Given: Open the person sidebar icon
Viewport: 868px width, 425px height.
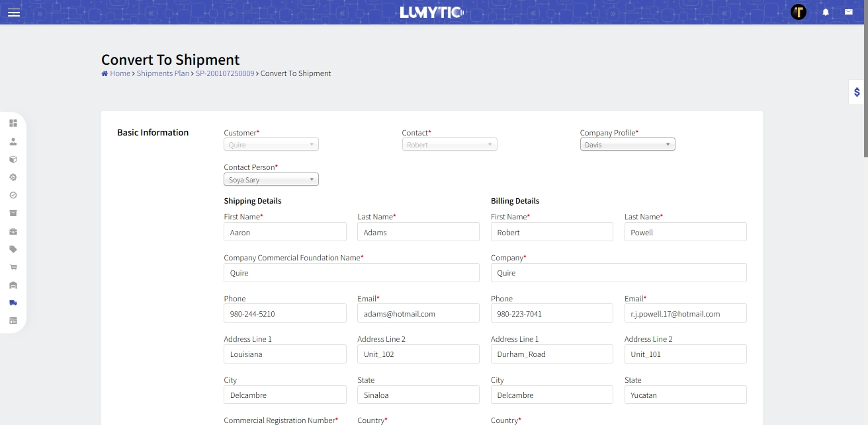Looking at the screenshot, I should [x=13, y=141].
